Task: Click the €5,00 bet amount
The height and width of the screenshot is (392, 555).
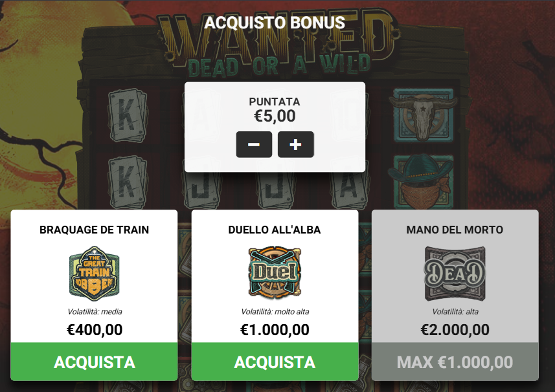Action: (x=275, y=116)
